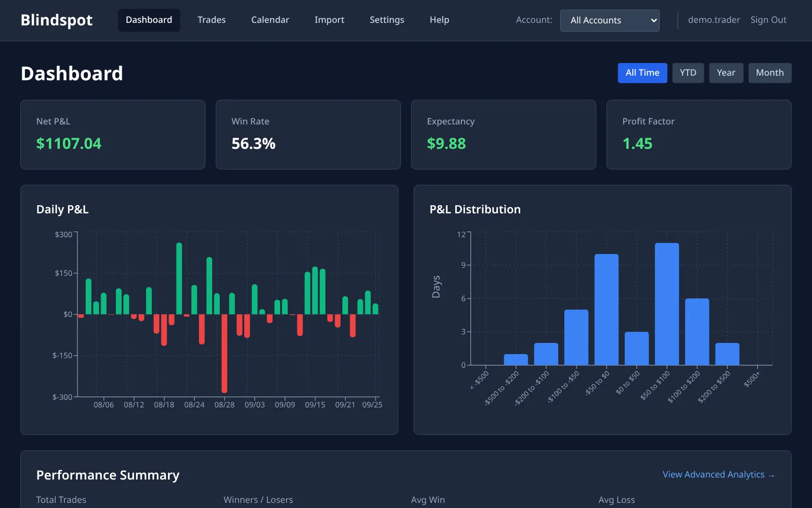The width and height of the screenshot is (812, 508).
Task: Open the Help page
Action: 439,20
